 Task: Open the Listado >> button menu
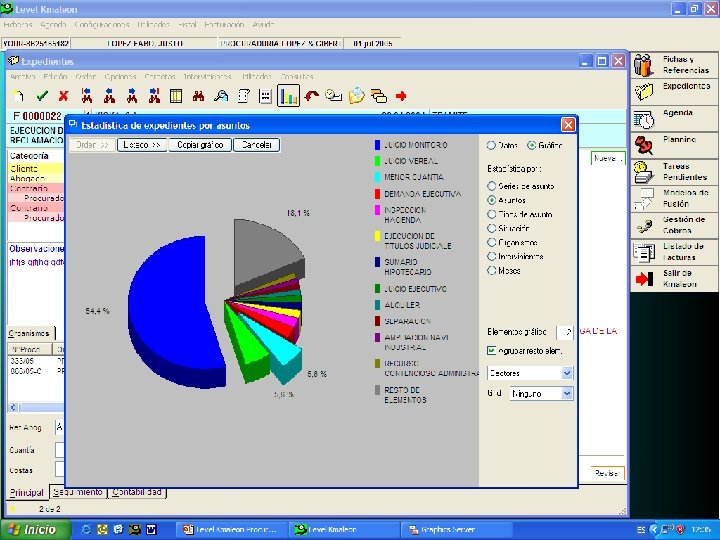click(142, 145)
